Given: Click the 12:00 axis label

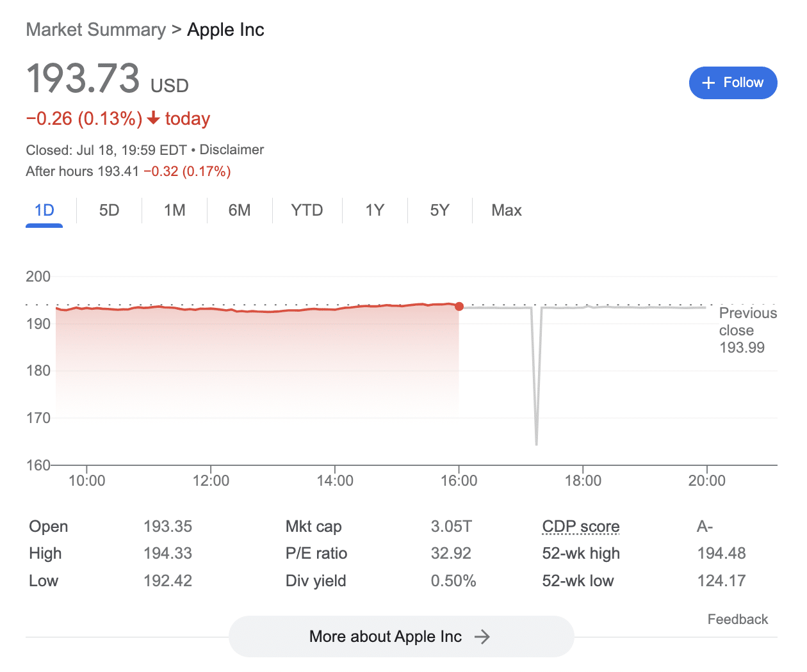Looking at the screenshot, I should (x=211, y=481).
